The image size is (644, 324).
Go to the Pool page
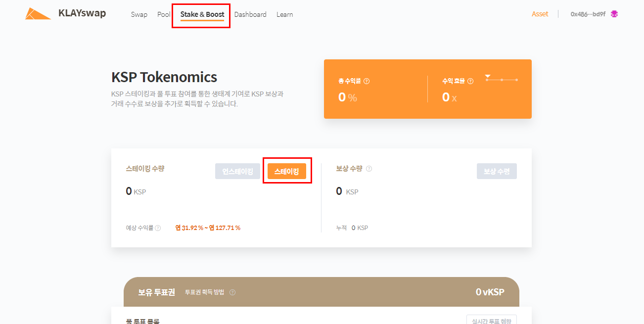click(x=164, y=14)
